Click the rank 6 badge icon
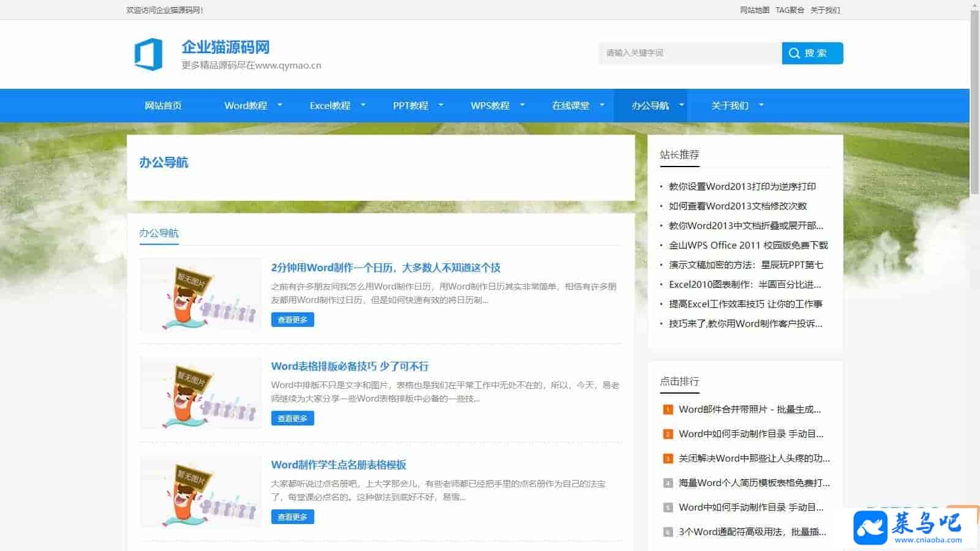The width and height of the screenshot is (980, 551). click(668, 532)
